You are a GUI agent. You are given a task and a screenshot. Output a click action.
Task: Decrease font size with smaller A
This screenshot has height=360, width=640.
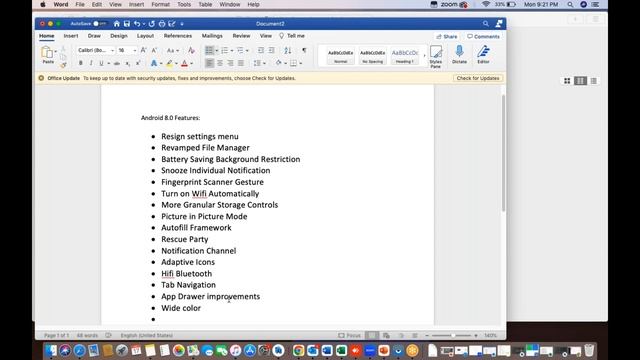click(x=154, y=50)
